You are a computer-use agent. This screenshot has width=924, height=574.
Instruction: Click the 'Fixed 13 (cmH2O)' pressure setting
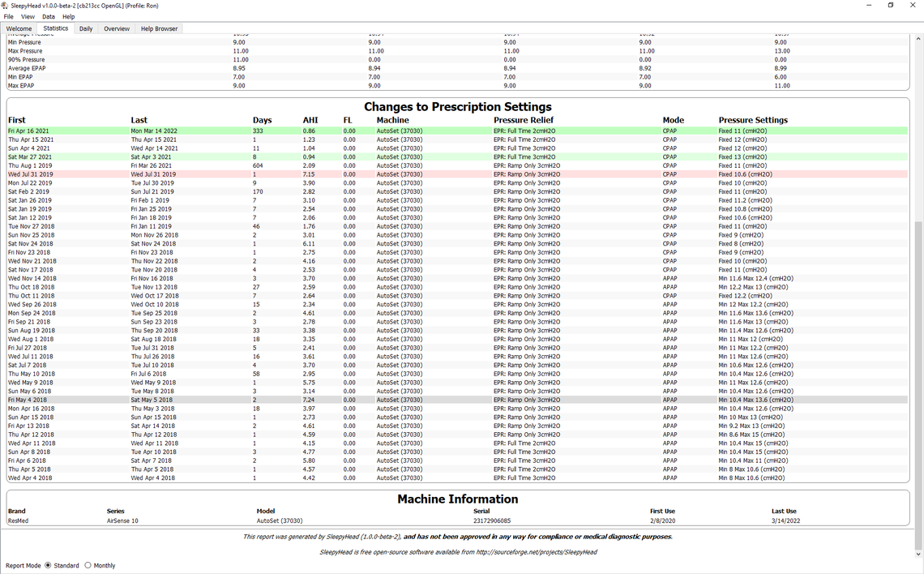tap(742, 156)
